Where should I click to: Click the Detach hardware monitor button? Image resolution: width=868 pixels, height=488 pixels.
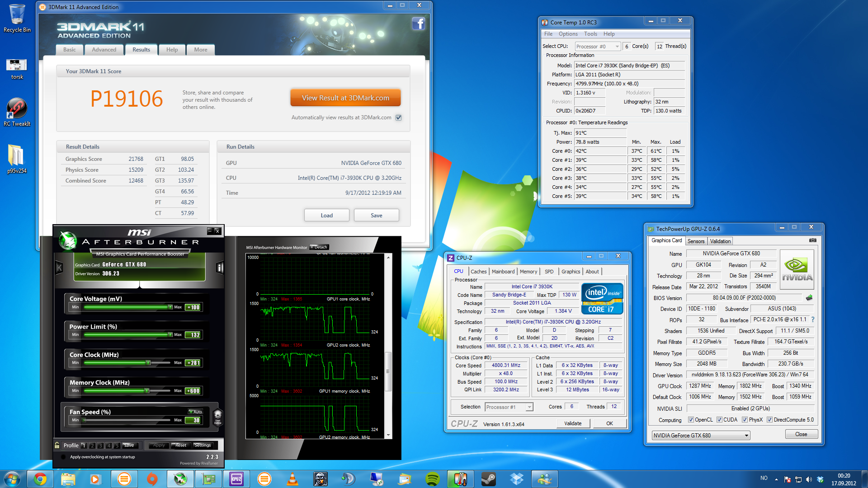pyautogui.click(x=319, y=247)
